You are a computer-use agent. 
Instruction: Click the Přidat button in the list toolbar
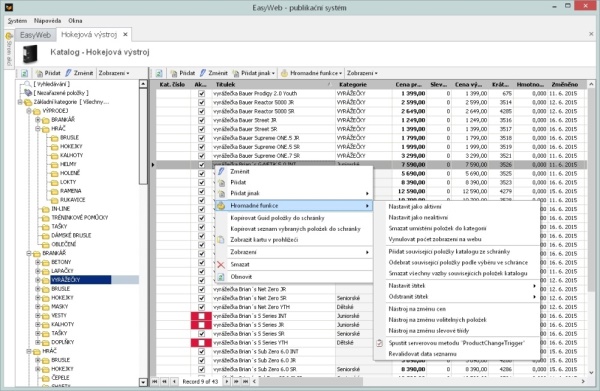[183, 73]
